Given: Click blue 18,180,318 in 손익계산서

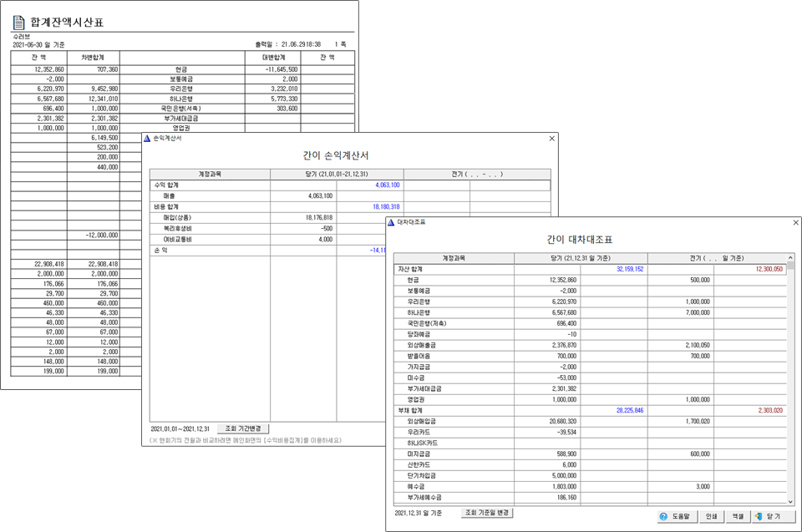Looking at the screenshot, I should (386, 207).
